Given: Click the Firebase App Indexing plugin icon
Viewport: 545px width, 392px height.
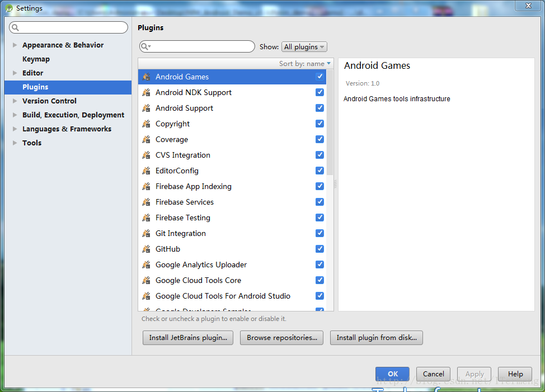Looking at the screenshot, I should [147, 186].
